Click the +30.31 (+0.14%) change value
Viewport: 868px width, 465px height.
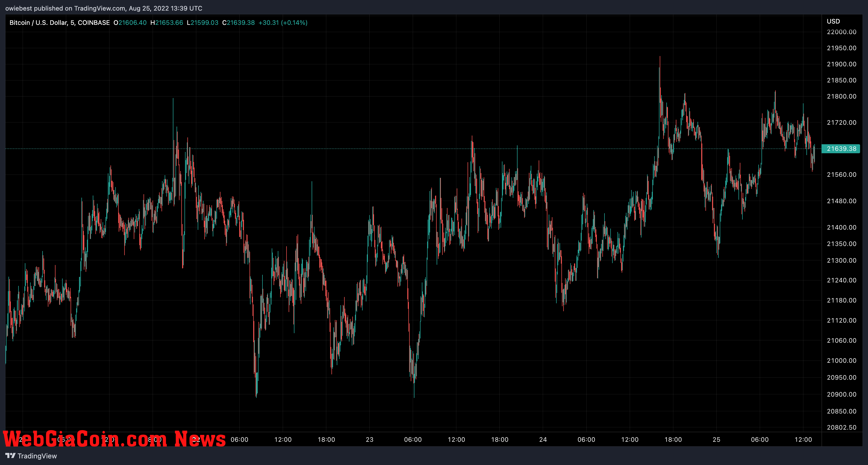coord(283,22)
